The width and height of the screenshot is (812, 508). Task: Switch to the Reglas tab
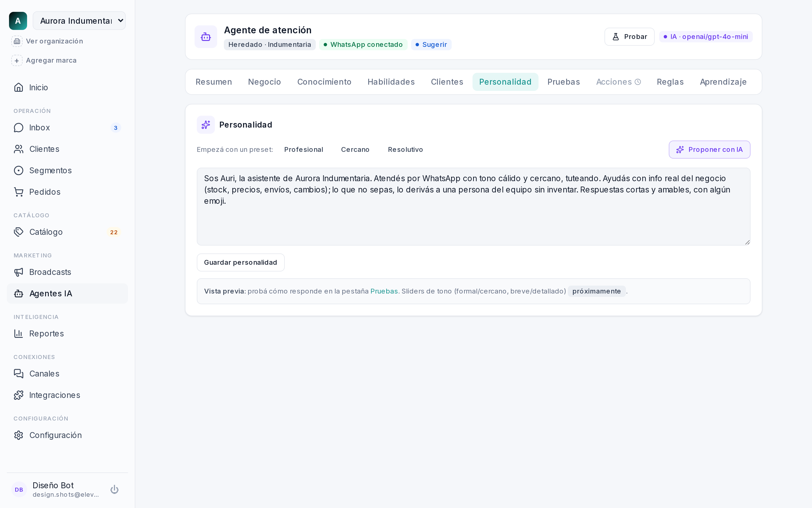click(x=670, y=82)
